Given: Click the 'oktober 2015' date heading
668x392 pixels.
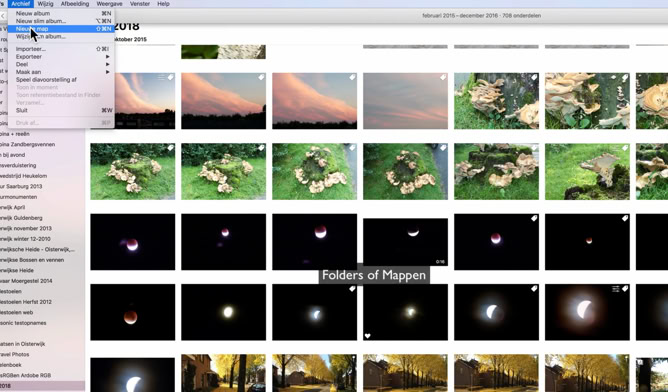Looking at the screenshot, I should click(130, 39).
